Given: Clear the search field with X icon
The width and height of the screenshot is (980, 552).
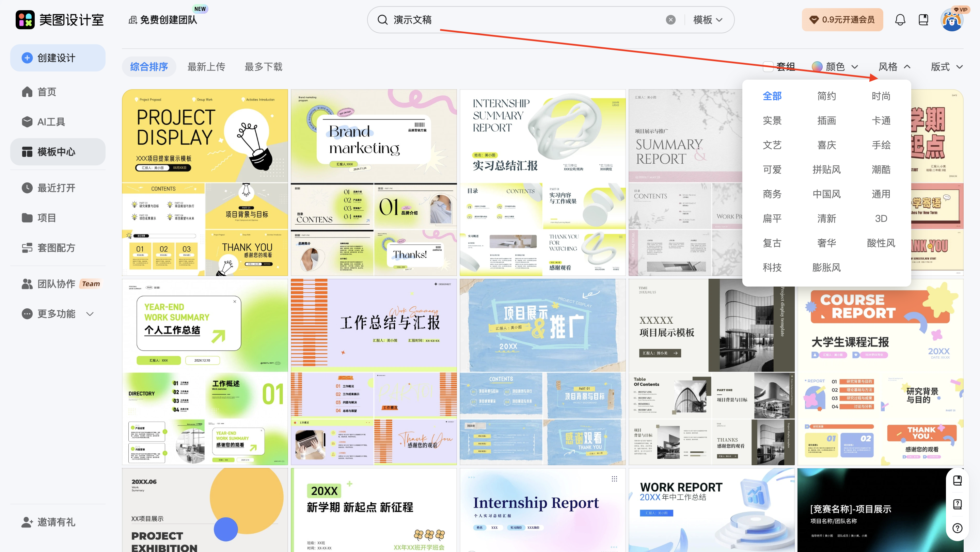Looking at the screenshot, I should pos(671,20).
